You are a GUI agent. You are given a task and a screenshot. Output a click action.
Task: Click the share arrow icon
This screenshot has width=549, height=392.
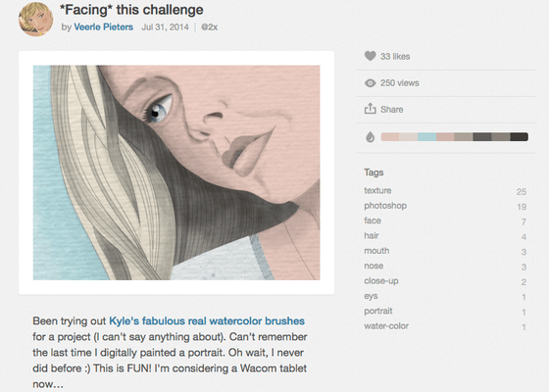(x=371, y=109)
